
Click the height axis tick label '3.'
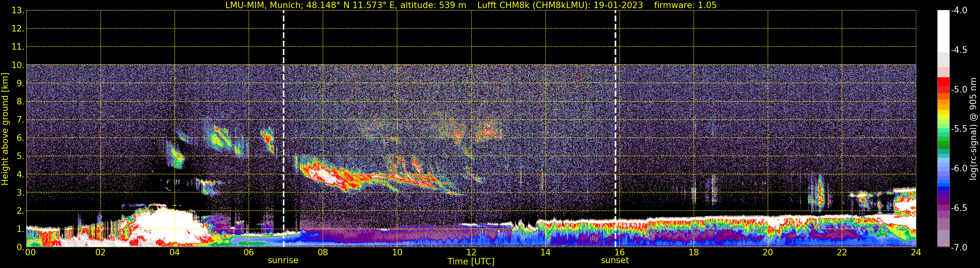(20, 192)
